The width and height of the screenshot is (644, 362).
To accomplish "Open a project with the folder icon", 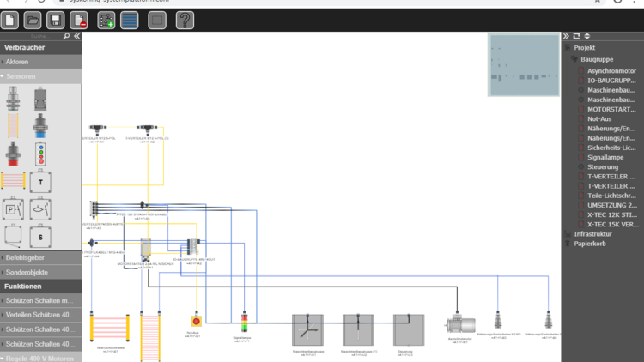I will (33, 20).
